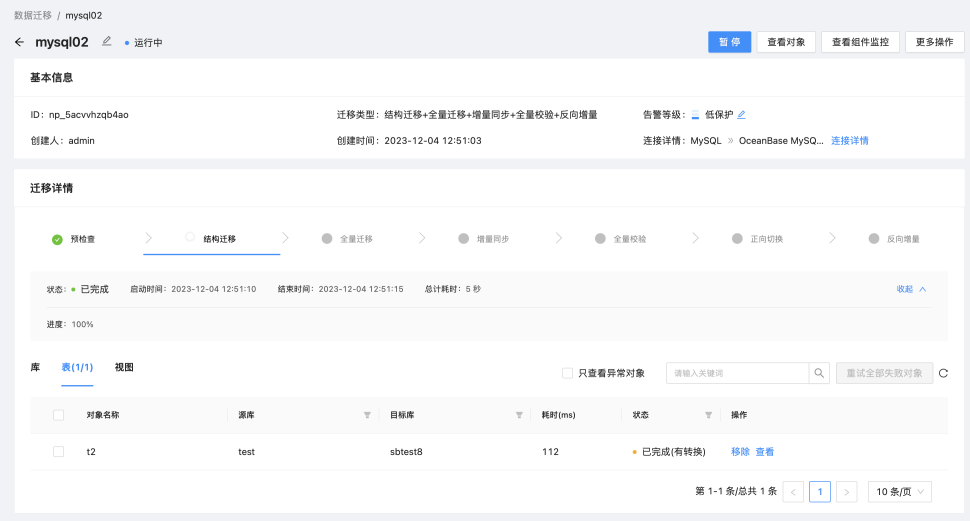Image resolution: width=970 pixels, height=521 pixels.
Task: Switch to the 库 tab
Action: (35, 368)
